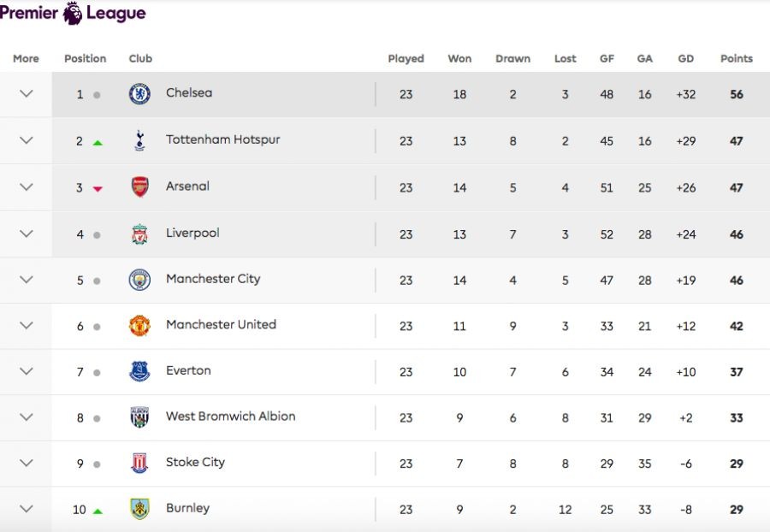Screen dimensions: 770x532
Task: Expand more details for Everton
Action: click(x=27, y=371)
